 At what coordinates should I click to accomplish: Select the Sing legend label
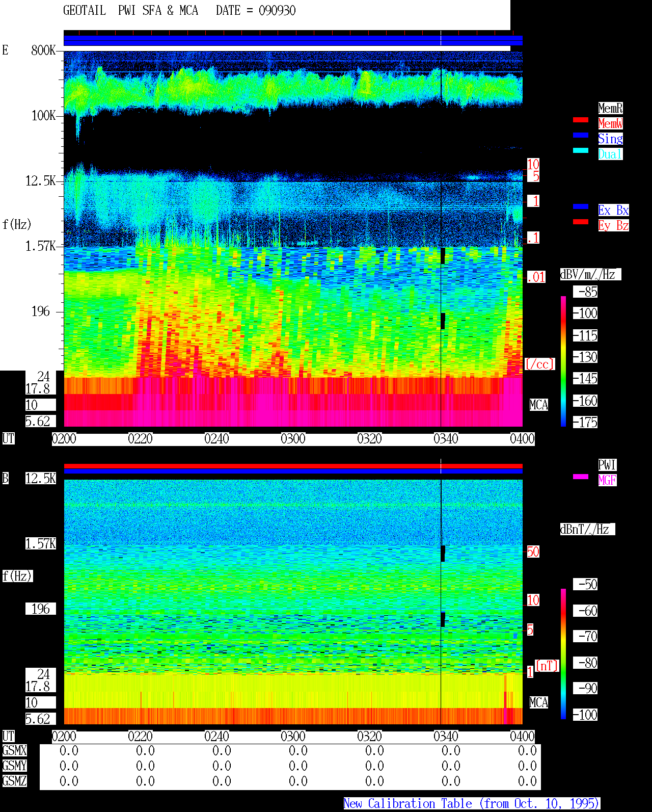coord(610,139)
